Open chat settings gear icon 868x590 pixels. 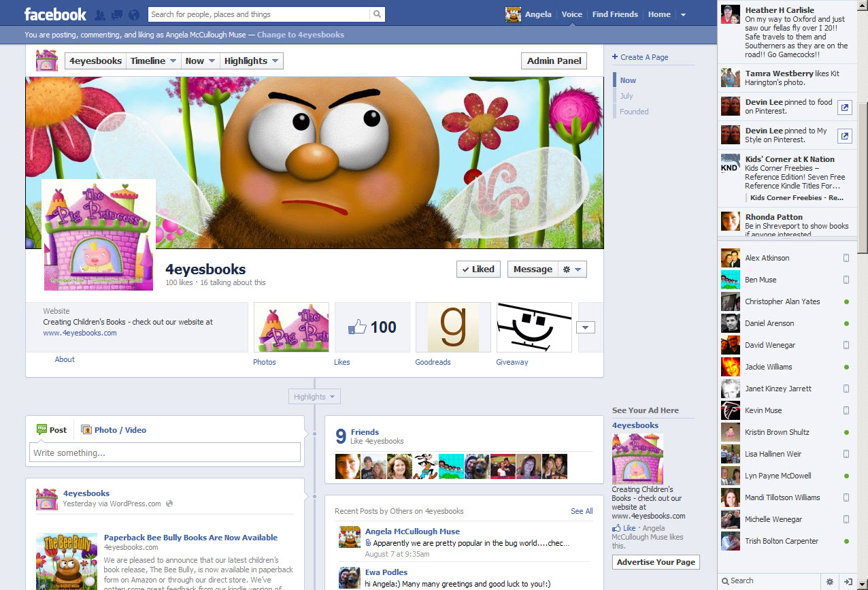[x=829, y=581]
